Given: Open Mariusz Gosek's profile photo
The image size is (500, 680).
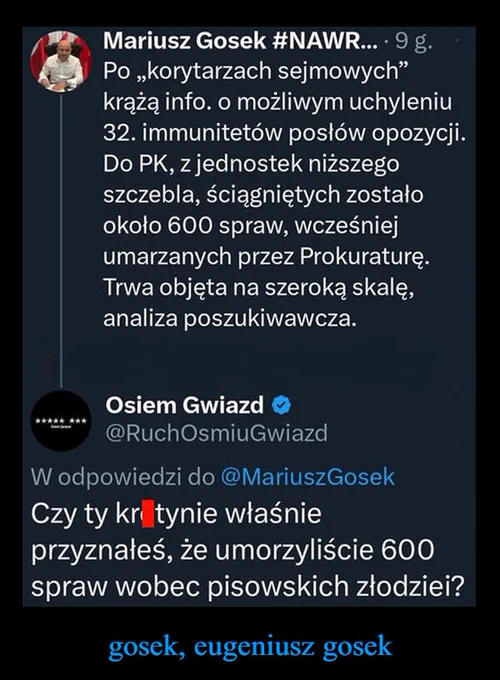Looking at the screenshot, I should 61,61.
